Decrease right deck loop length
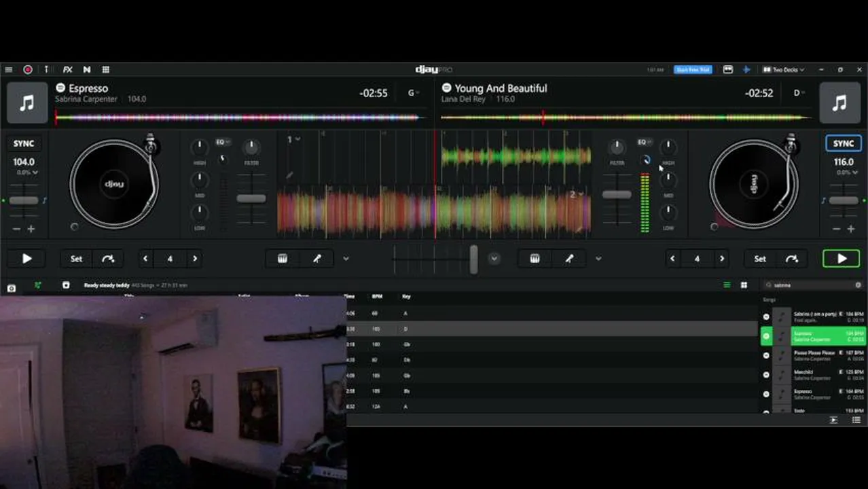Viewport: 868px width, 489px height. (672, 259)
